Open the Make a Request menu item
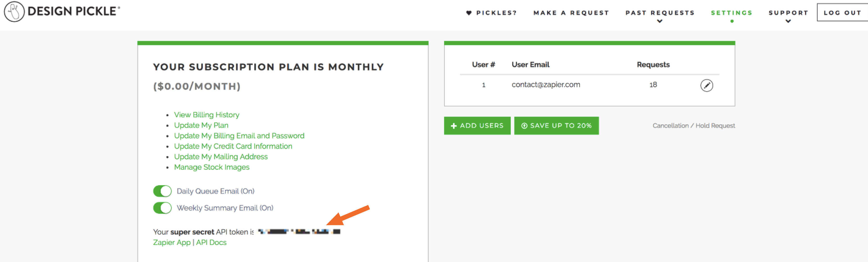The height and width of the screenshot is (262, 868). pyautogui.click(x=571, y=13)
